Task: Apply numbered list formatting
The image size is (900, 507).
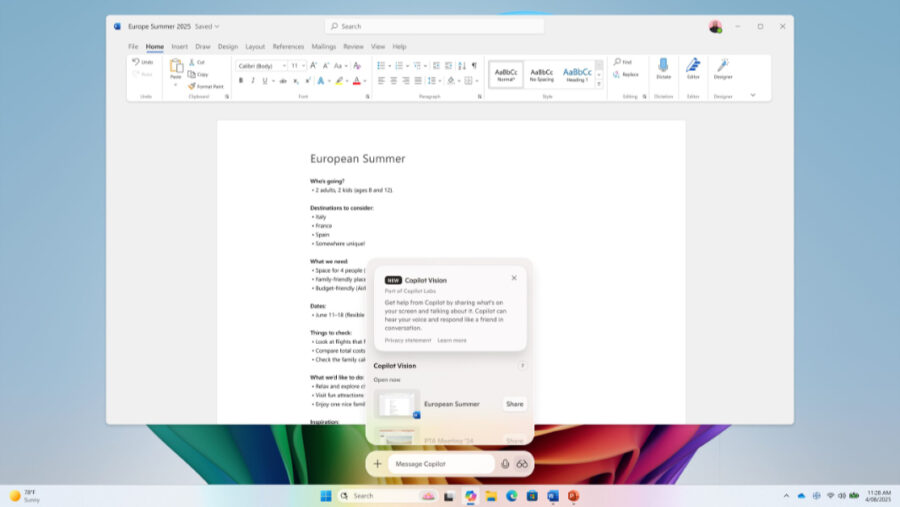Action: click(399, 66)
